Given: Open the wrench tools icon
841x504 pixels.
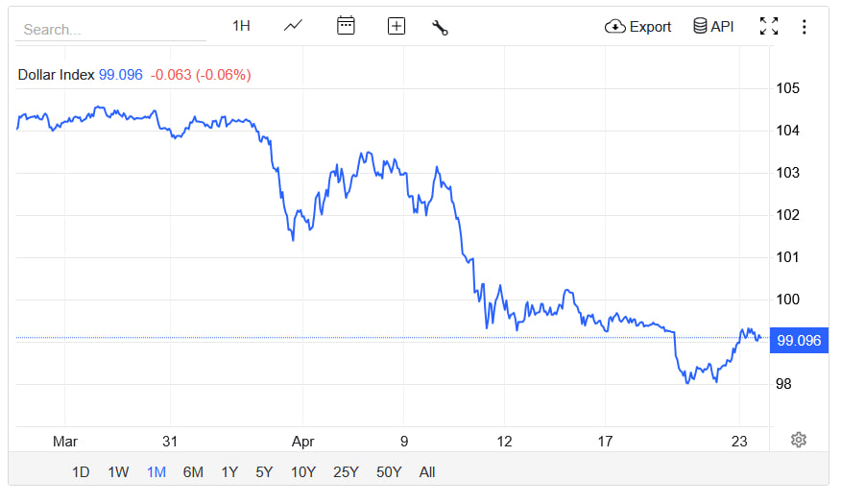Looking at the screenshot, I should (x=441, y=27).
